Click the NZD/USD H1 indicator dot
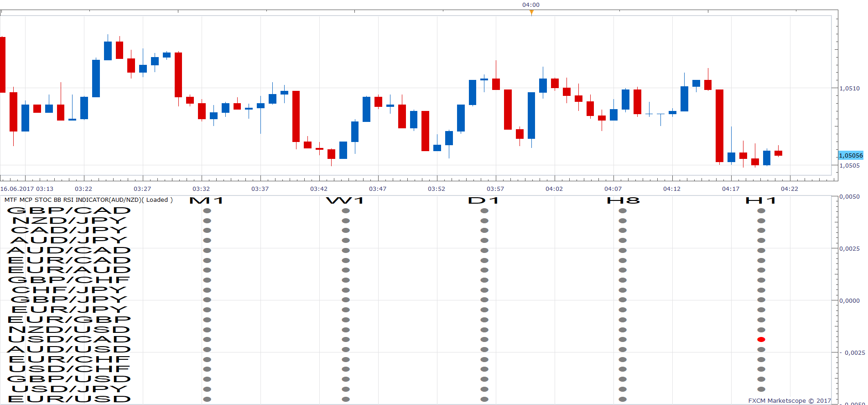868x405 pixels. [761, 330]
